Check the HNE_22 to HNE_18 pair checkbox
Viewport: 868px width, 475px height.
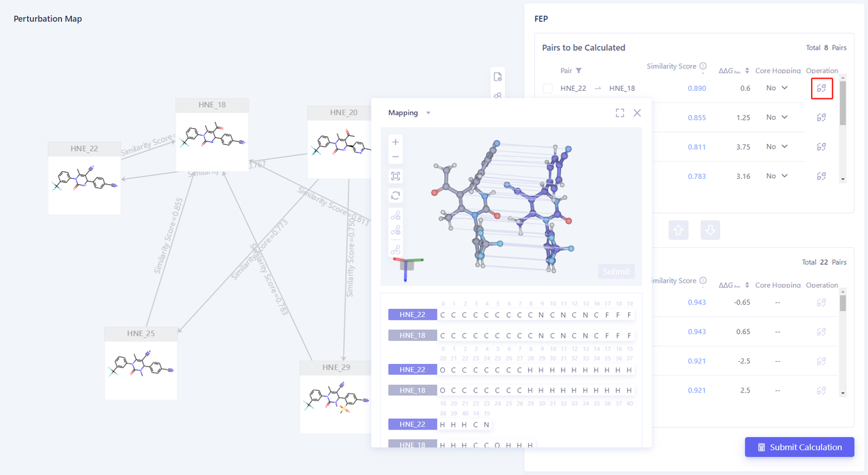pos(547,88)
